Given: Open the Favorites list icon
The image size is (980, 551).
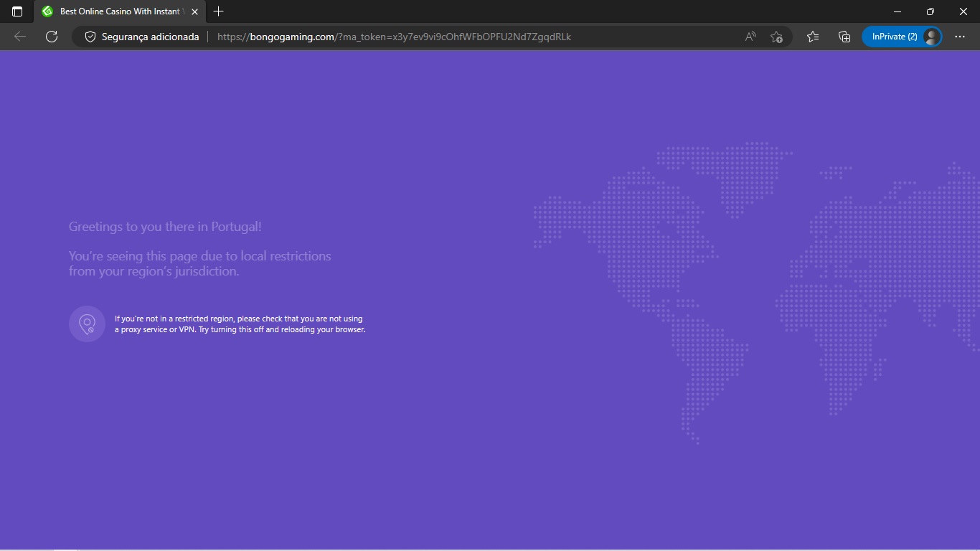Looking at the screenshot, I should [812, 37].
